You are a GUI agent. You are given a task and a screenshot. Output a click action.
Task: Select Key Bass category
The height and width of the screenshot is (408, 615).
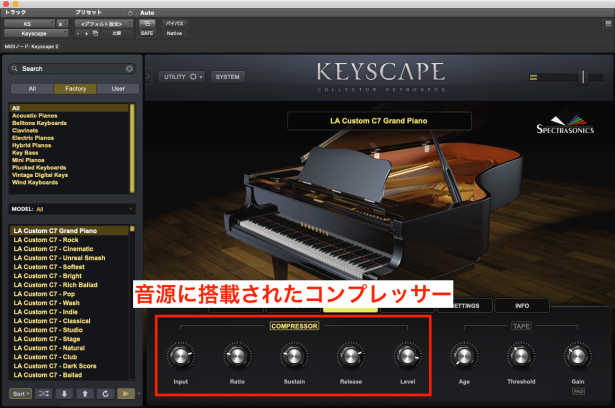[25, 153]
